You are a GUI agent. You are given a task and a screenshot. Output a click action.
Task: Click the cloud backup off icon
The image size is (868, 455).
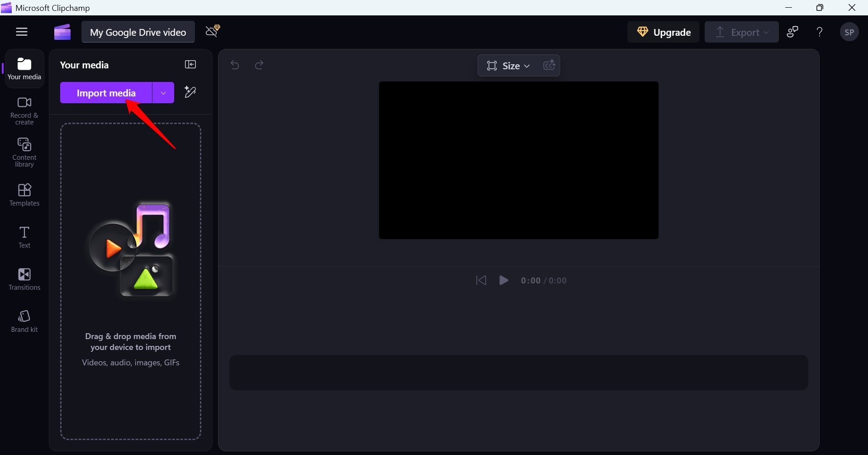coord(213,31)
